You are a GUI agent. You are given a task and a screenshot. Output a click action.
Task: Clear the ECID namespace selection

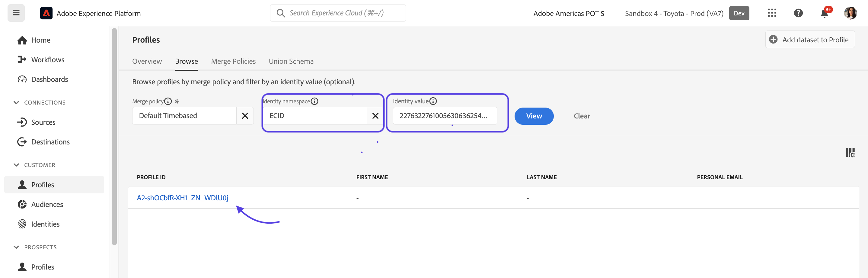[375, 116]
